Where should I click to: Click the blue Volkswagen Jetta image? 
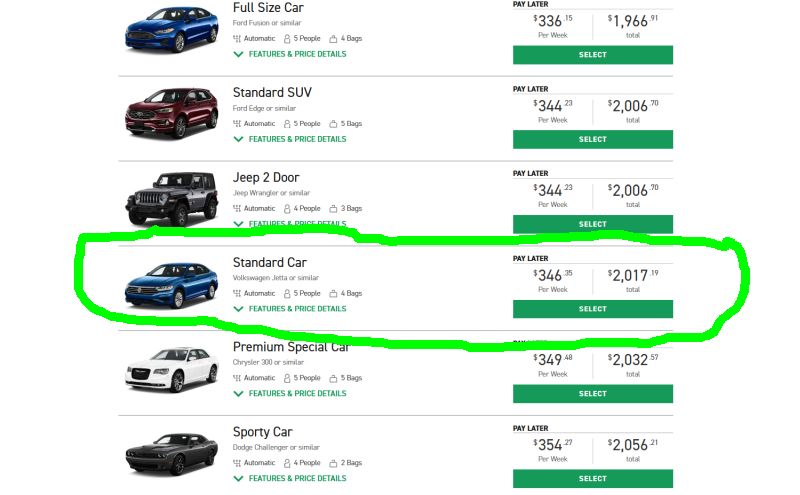point(171,284)
